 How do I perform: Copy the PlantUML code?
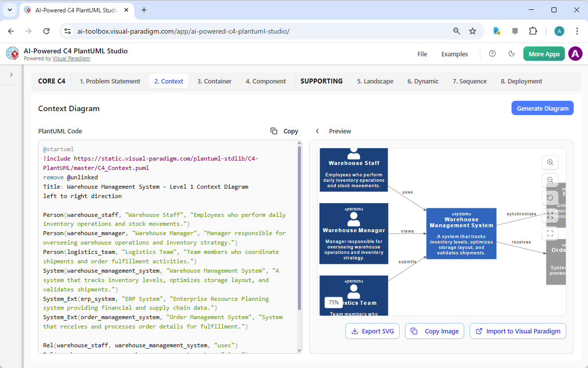[284, 131]
